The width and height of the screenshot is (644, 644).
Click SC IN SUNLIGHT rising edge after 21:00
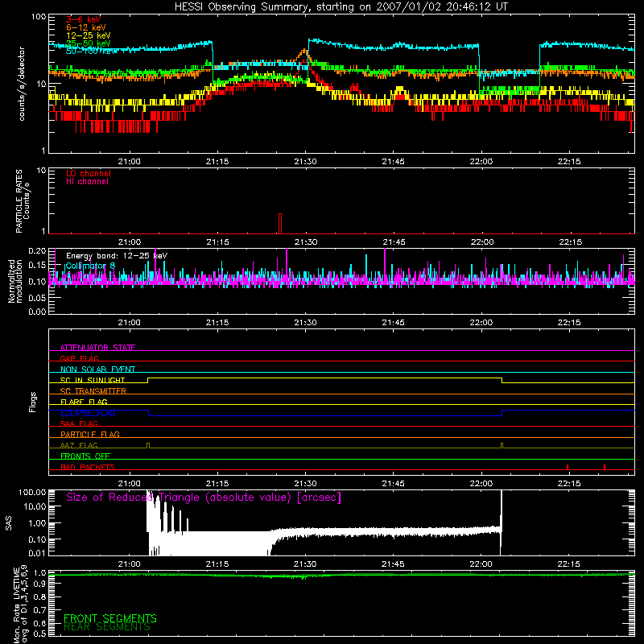tap(148, 380)
